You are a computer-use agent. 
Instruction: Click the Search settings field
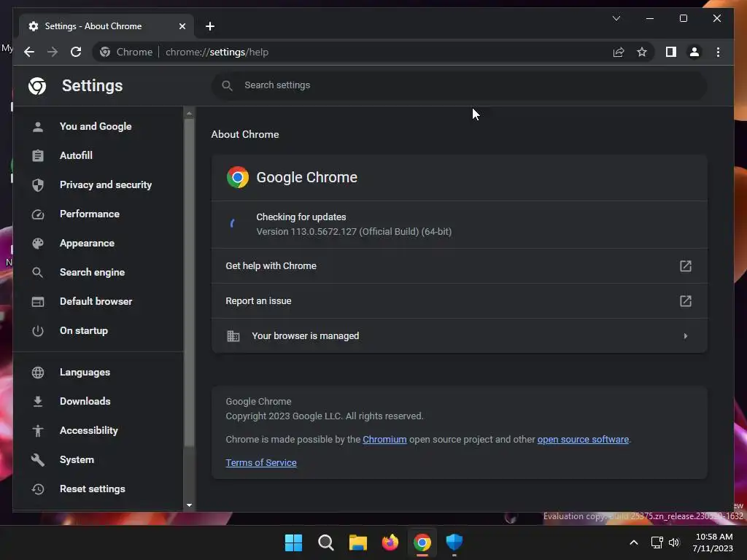(x=459, y=85)
